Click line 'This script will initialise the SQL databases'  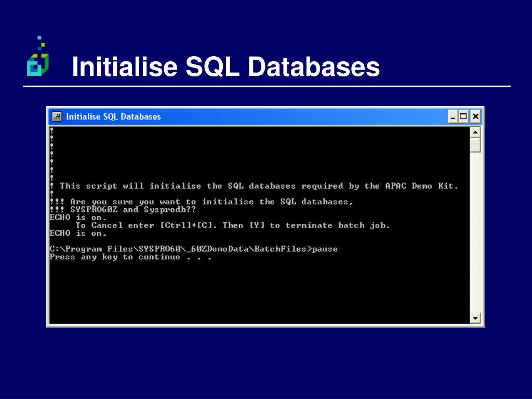click(x=259, y=186)
